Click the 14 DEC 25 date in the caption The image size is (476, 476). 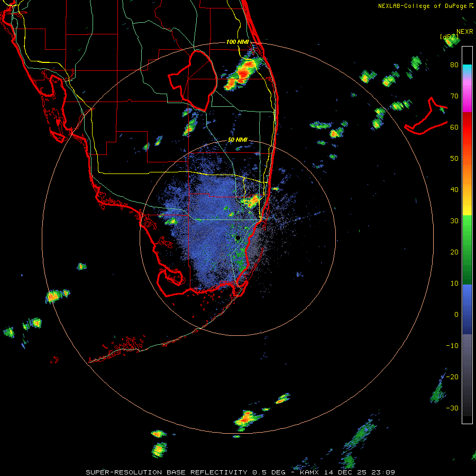tap(346, 472)
